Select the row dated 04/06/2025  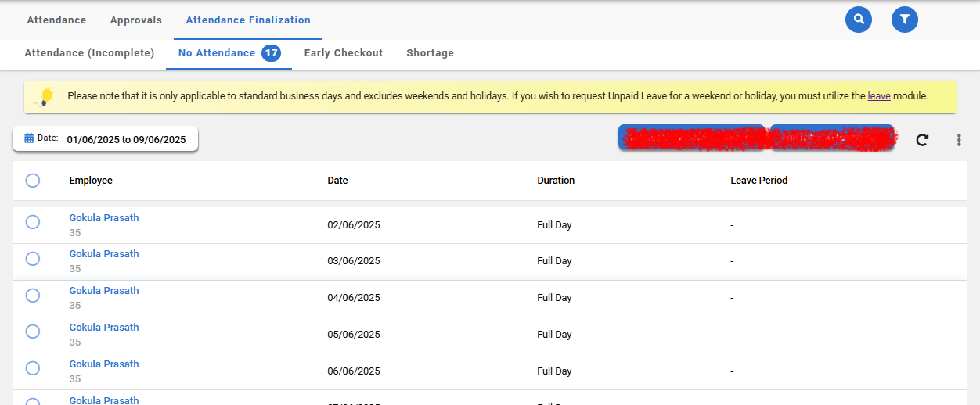33,296
